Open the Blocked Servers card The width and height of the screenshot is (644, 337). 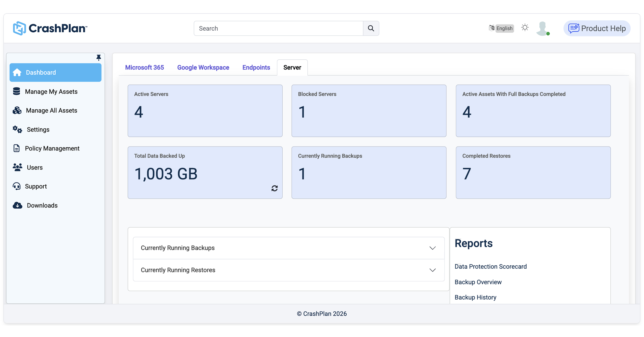[x=369, y=111]
